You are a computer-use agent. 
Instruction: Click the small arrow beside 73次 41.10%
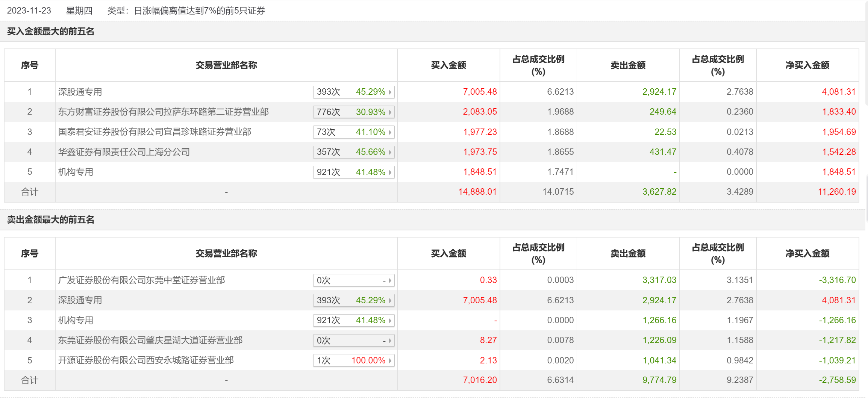(x=390, y=132)
